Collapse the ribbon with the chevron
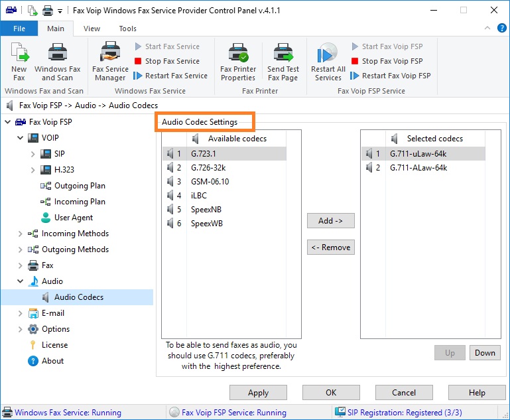 click(x=487, y=28)
